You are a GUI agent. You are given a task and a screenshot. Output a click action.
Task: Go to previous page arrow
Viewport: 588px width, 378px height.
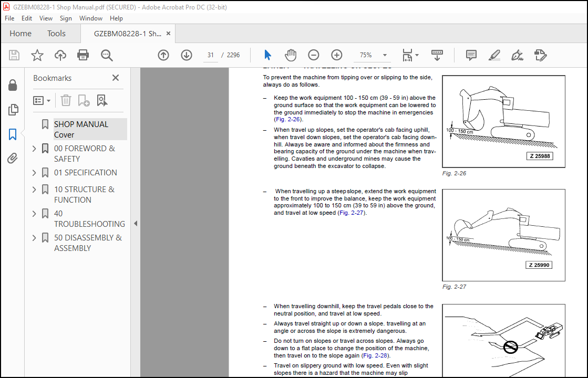tap(163, 55)
